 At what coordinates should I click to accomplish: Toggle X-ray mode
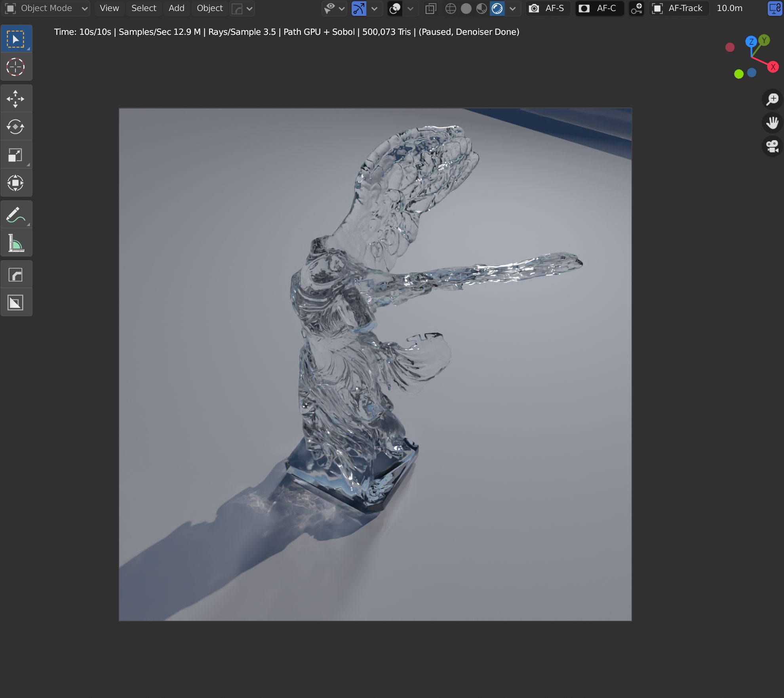[x=431, y=8]
